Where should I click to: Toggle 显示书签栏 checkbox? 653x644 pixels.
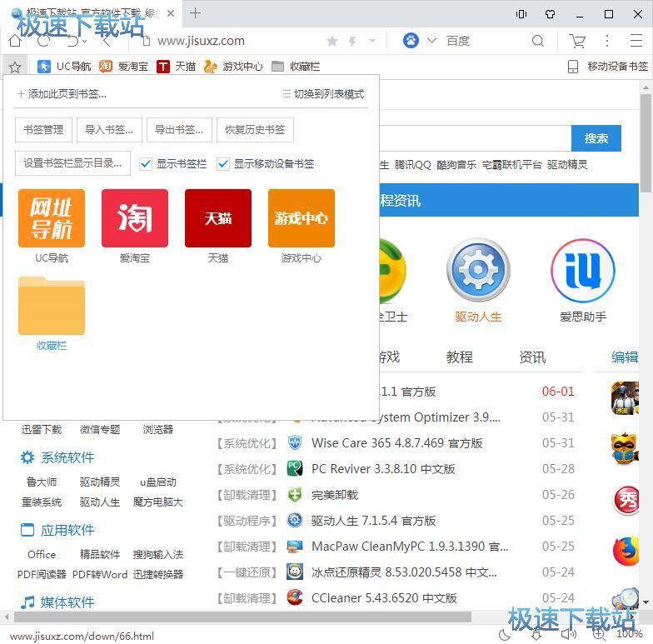145,163
